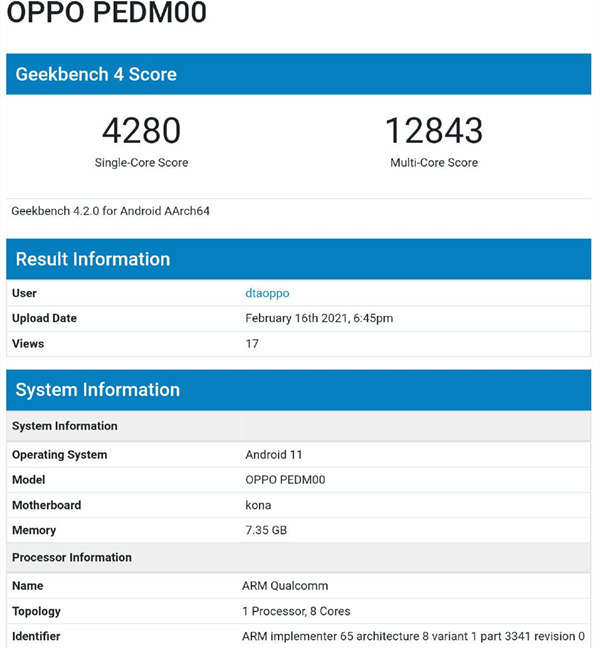Screen dimensions: 600x648
Task: Click the Identifier row label
Action: (36, 637)
